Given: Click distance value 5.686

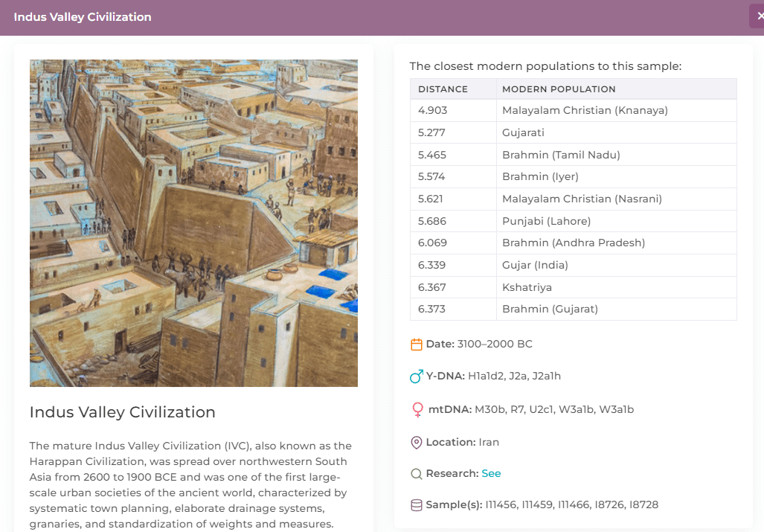Looking at the screenshot, I should click(432, 221).
